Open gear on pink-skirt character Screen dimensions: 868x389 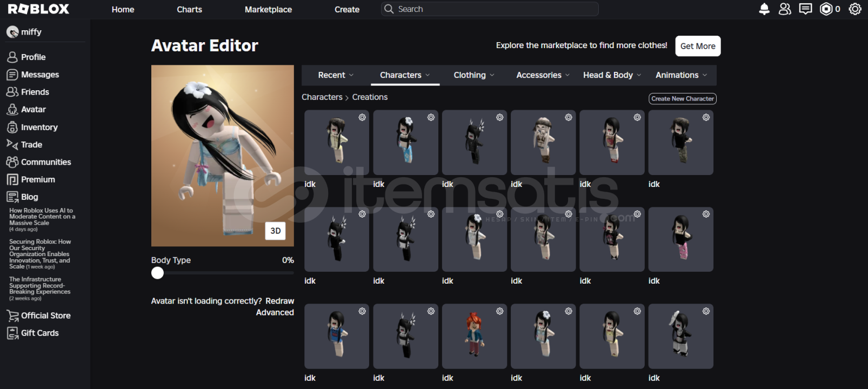pyautogui.click(x=706, y=214)
